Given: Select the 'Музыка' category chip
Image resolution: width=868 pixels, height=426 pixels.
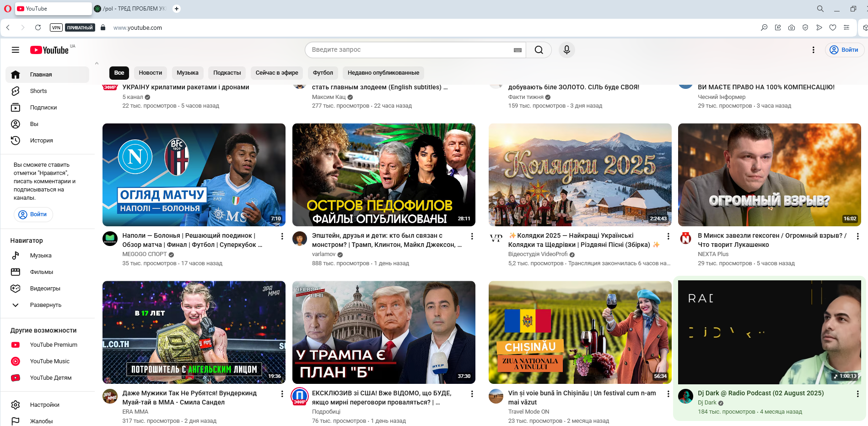Looking at the screenshot, I should pyautogui.click(x=187, y=73).
